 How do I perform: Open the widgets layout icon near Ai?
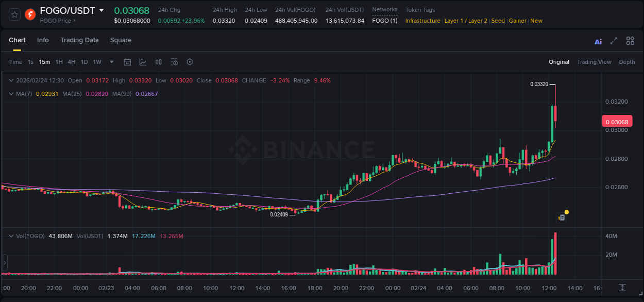pyautogui.click(x=630, y=41)
